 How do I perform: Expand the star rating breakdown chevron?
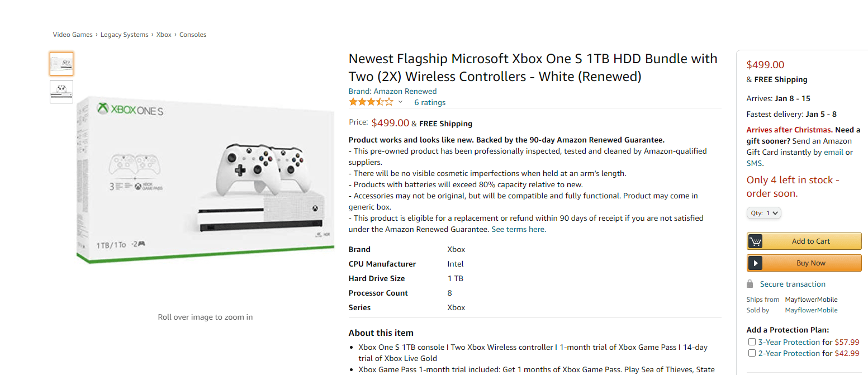pos(400,102)
